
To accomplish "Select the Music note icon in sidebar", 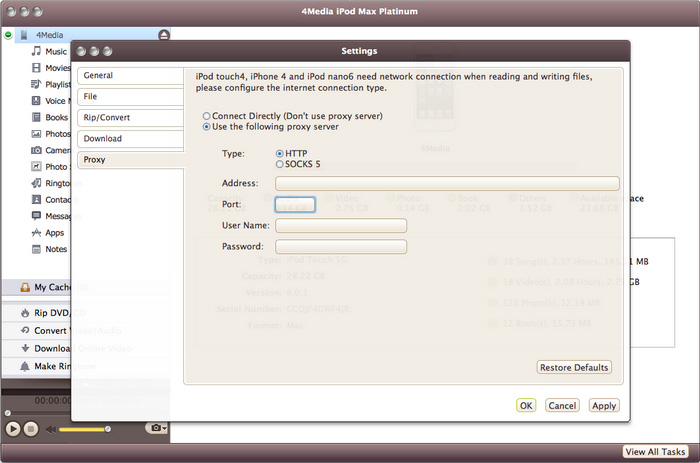I will pyautogui.click(x=36, y=51).
